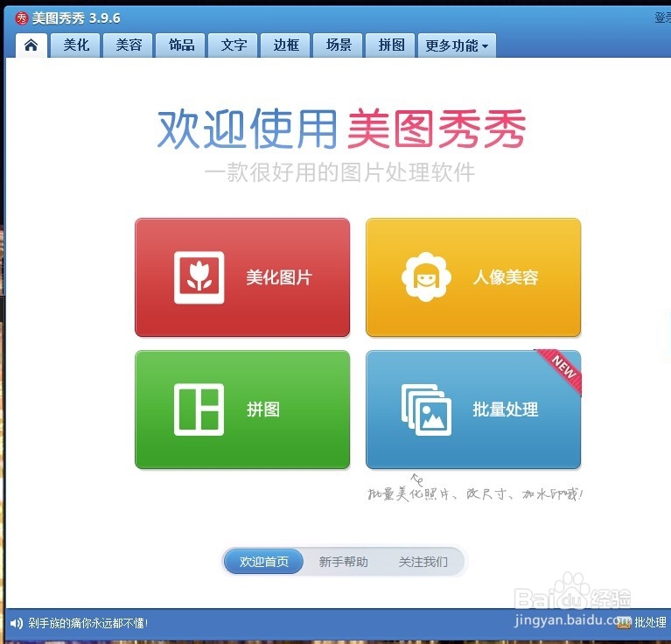The image size is (671, 644).
Task: Switch to the 美化 tab
Action: point(76,45)
